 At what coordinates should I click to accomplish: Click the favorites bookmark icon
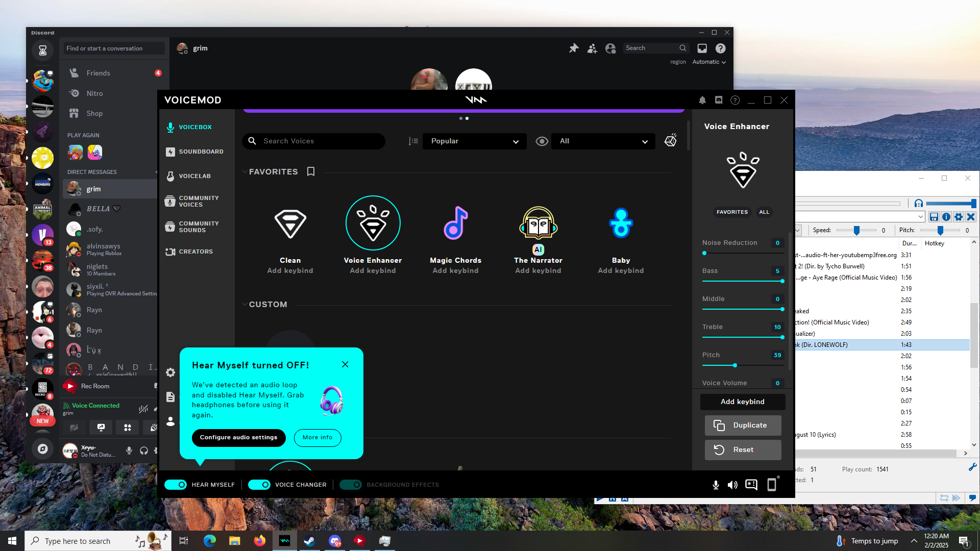click(311, 171)
